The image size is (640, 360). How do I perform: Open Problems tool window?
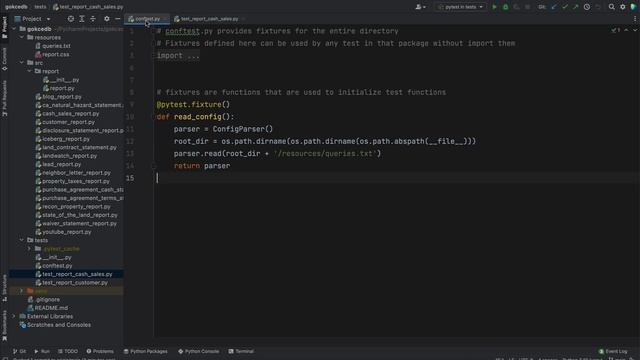tap(100, 351)
